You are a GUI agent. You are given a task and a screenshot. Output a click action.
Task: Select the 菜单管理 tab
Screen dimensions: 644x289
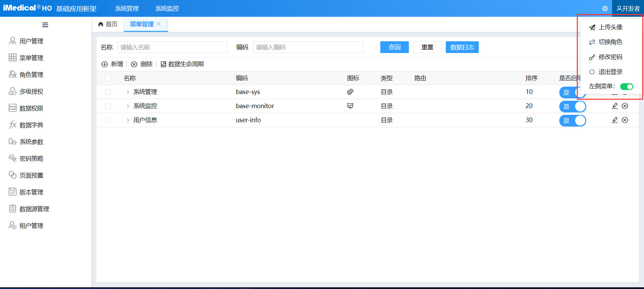(142, 24)
